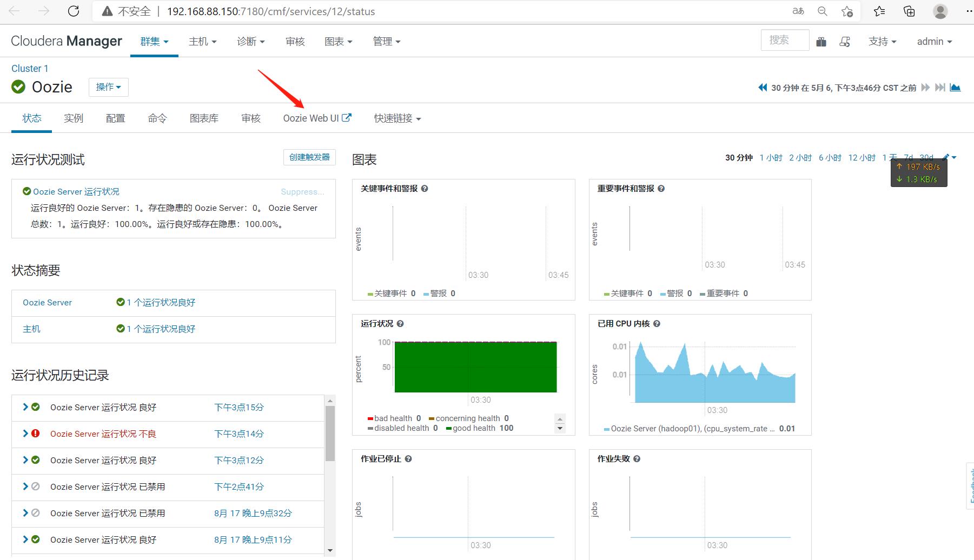
Task: Jump to current time skip-end icon
Action: 940,88
